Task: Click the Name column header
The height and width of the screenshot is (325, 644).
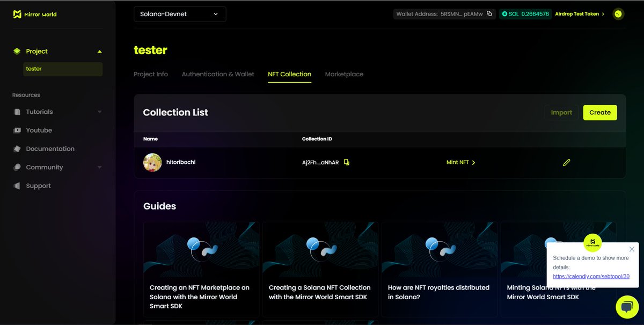Action: (150, 139)
